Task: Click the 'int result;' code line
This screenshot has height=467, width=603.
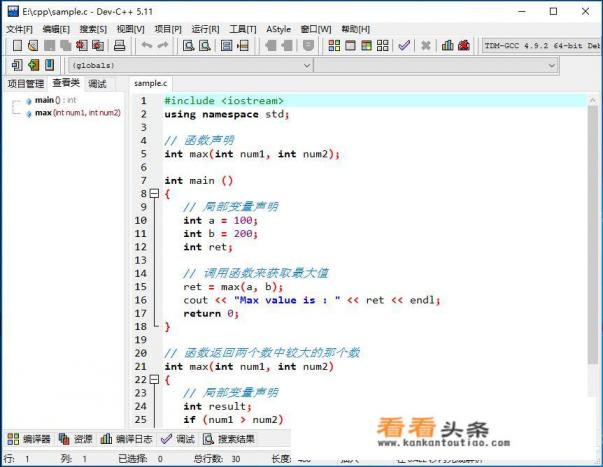Action: [x=217, y=406]
